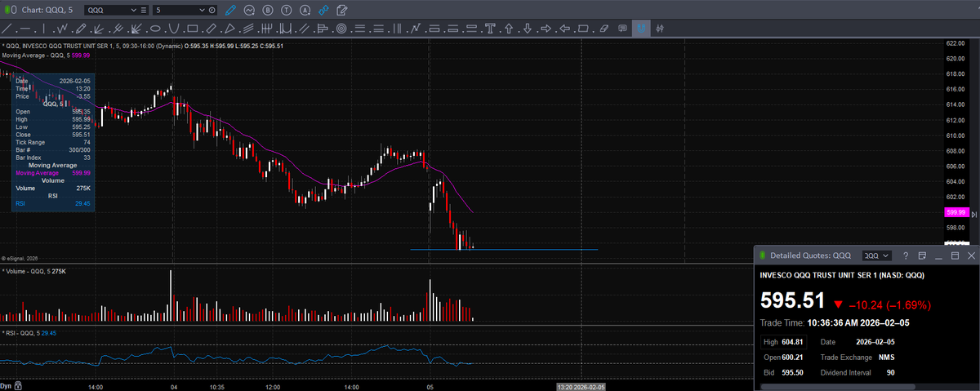Select the vertical line drawing tool

pos(43,29)
